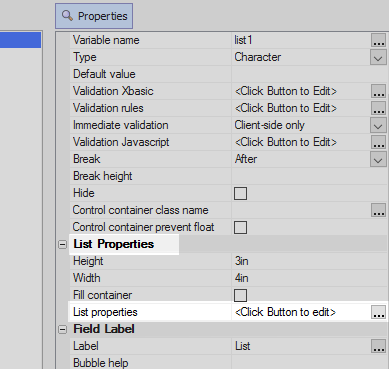Toggle the Fill container checkbox
Viewport: 389px width, 369px height.
pyautogui.click(x=240, y=295)
